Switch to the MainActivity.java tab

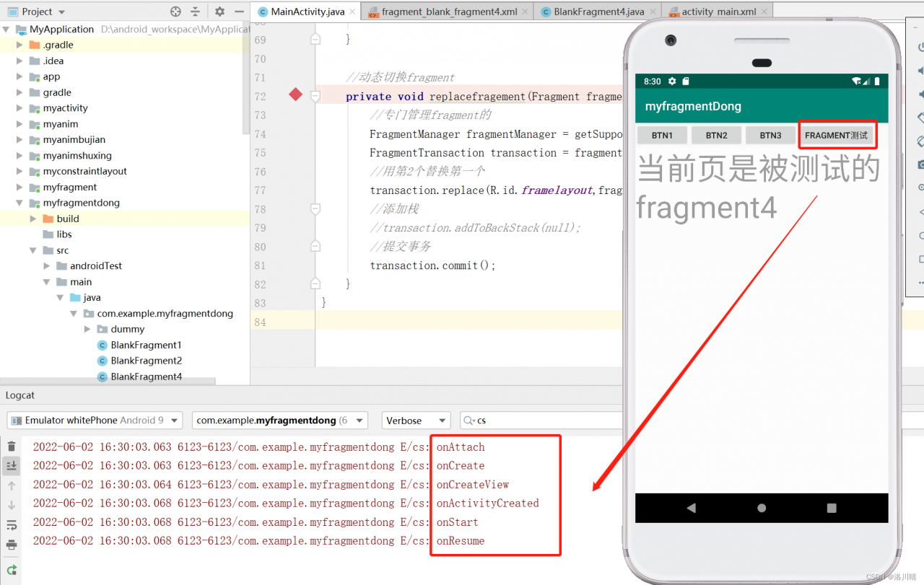pos(306,12)
